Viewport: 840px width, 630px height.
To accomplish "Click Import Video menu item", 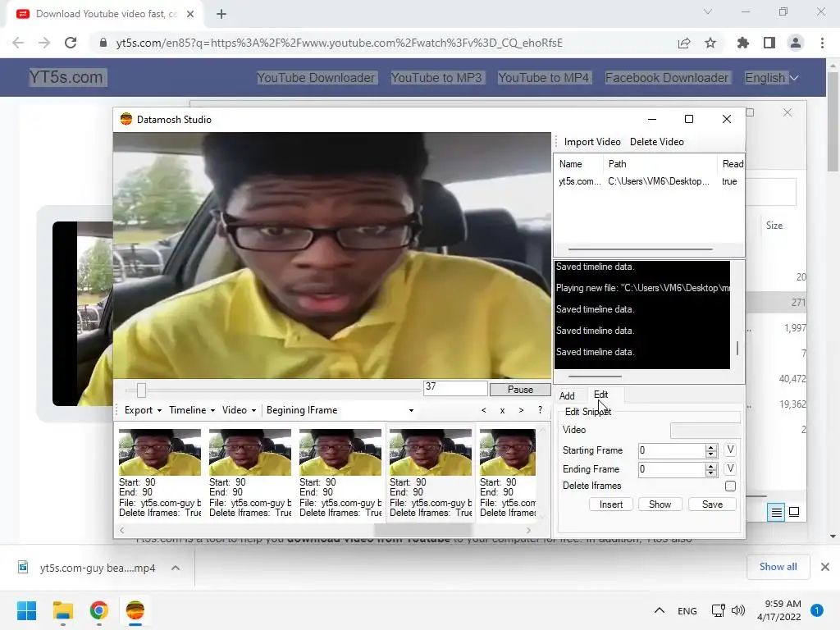I will pos(592,142).
